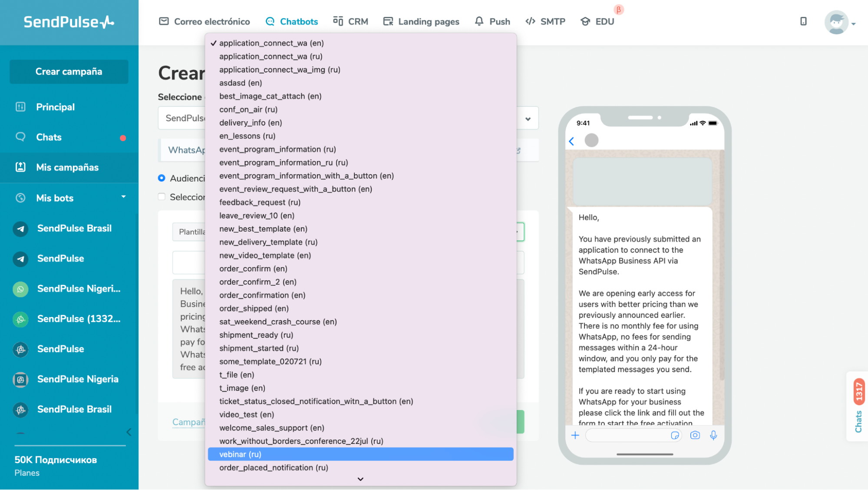Click the Chats speech bubble icon
868x490 pixels.
click(20, 137)
